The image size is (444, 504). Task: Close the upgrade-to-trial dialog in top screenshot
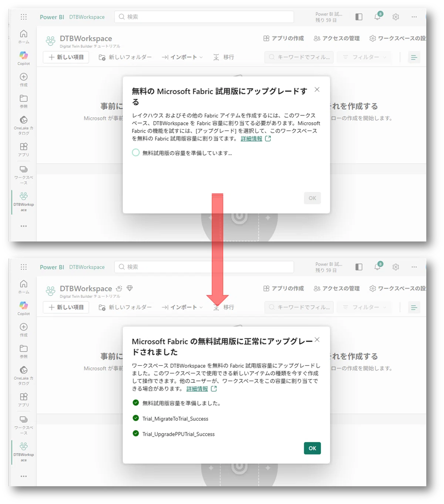point(317,90)
